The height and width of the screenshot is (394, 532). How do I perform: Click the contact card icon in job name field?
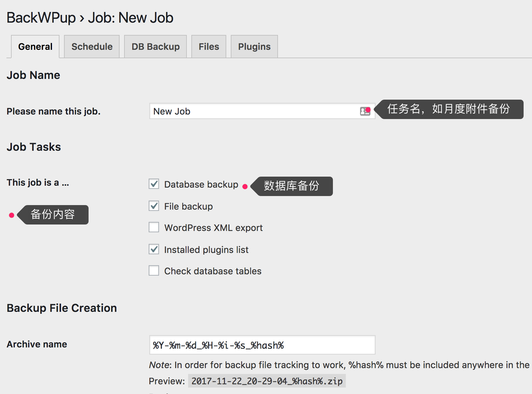(365, 111)
